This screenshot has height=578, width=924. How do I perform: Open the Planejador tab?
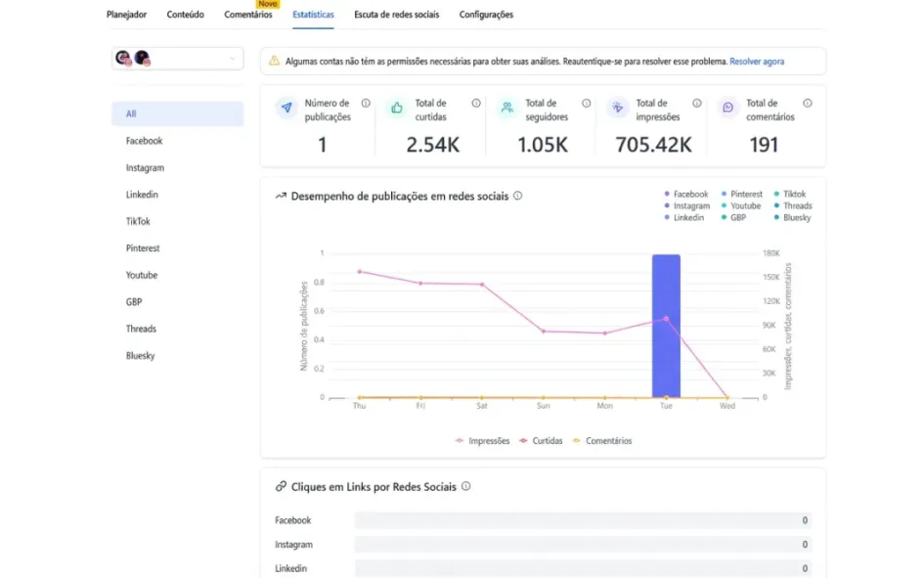tap(126, 14)
